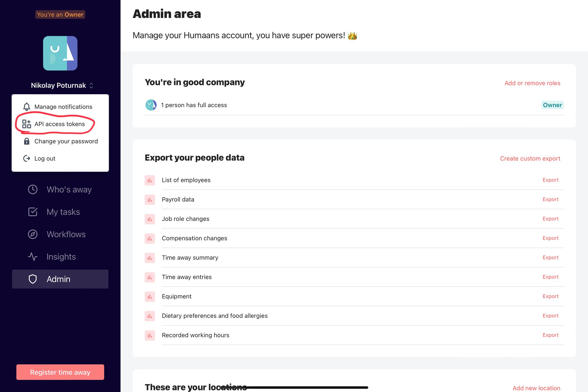Click the checkbox icon next to My tasks
Screen dimensions: 588x392
33,212
